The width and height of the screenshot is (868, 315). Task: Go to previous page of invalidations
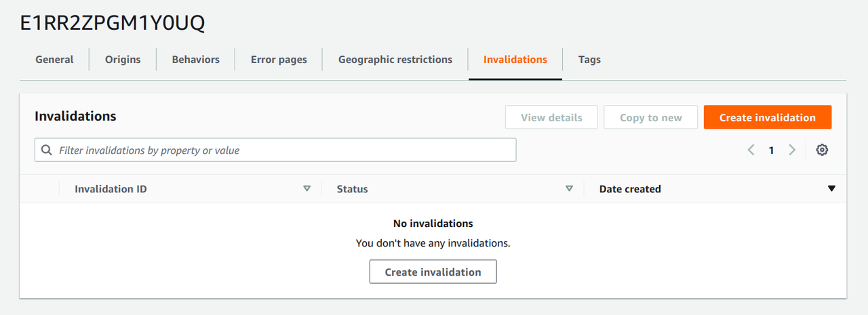(x=751, y=150)
